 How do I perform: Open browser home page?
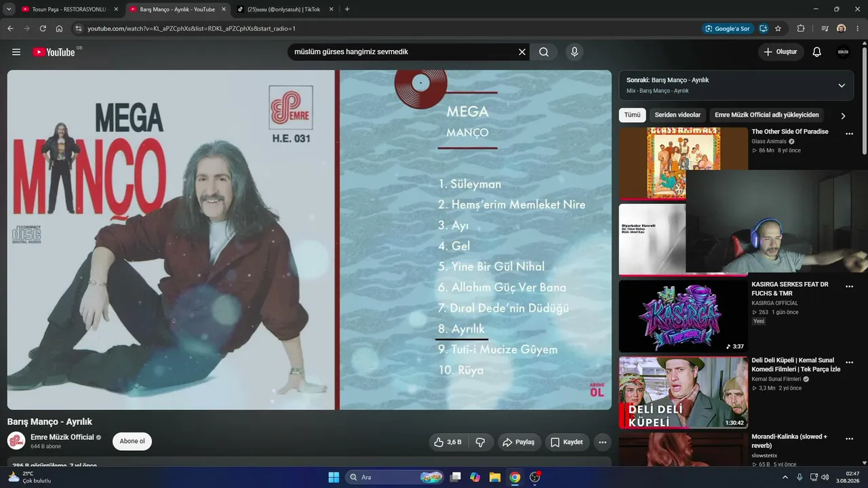59,28
